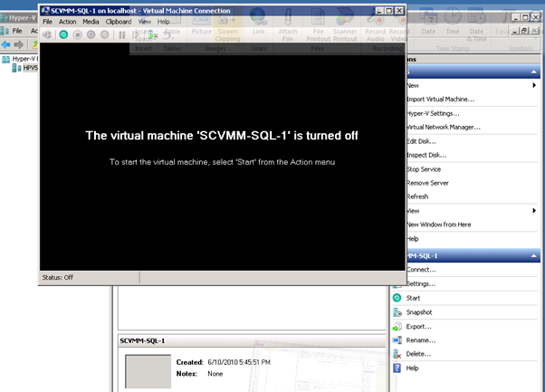545x392 pixels.
Task: Click Turn Off icon in VM Connection toolbar
Action: 78,34
